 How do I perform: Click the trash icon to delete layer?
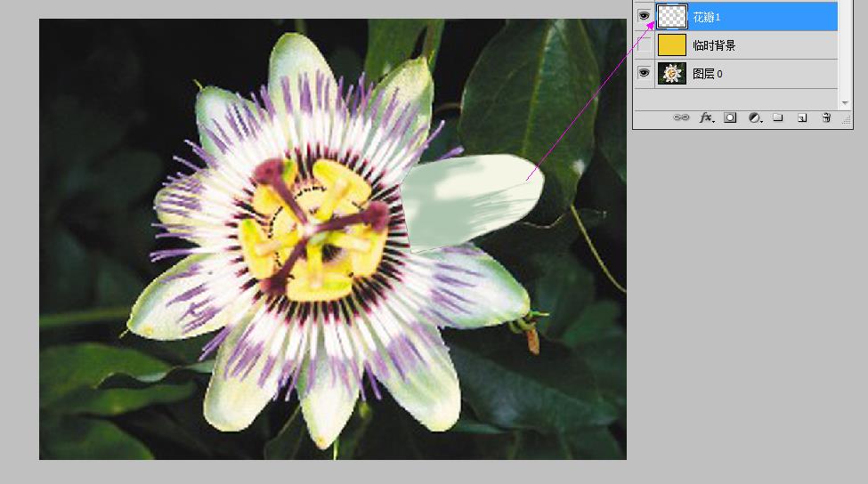825,117
